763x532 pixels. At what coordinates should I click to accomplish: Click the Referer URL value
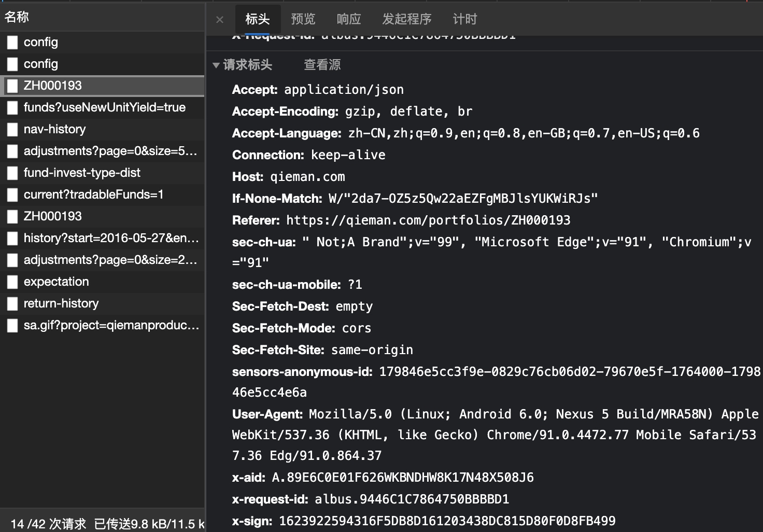(x=428, y=220)
